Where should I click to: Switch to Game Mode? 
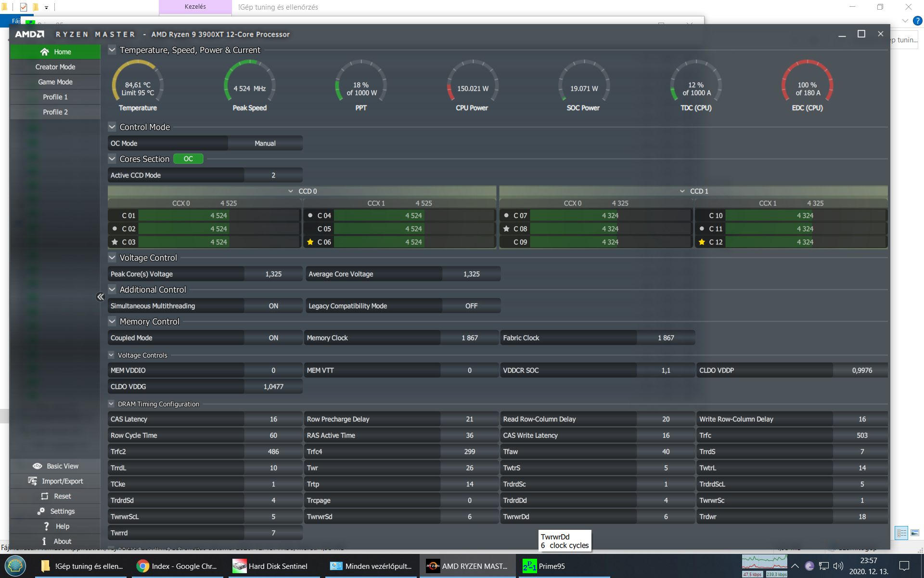[55, 81]
